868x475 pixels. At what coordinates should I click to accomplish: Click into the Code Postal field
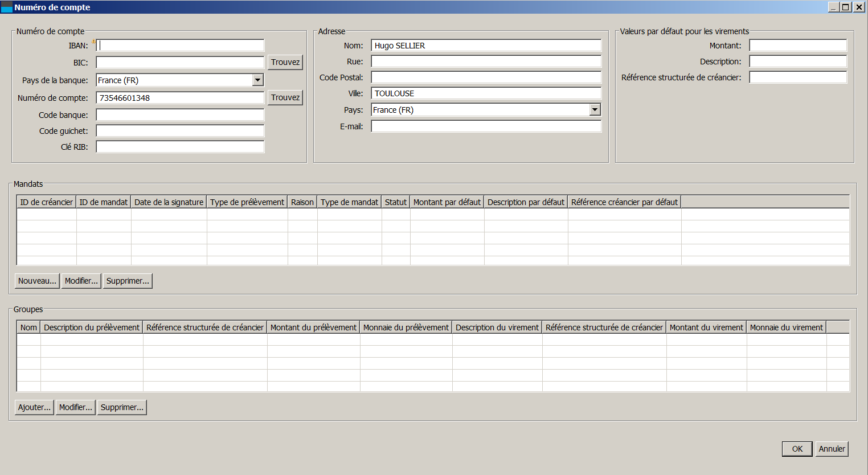(x=486, y=77)
